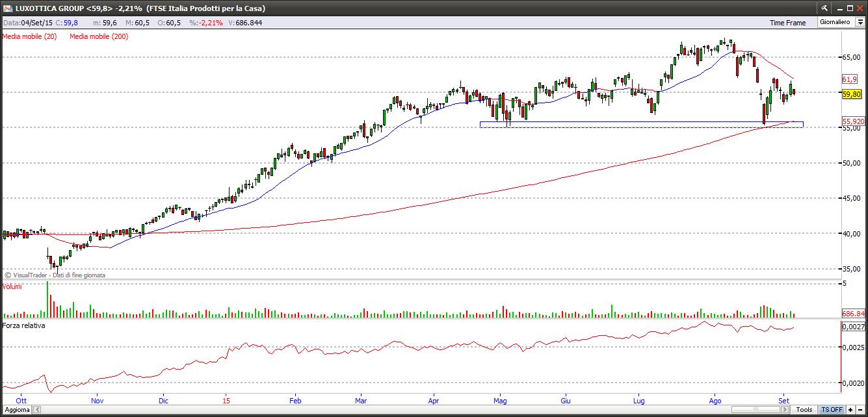Click the %:-2,21% change value
Screen dimensions: 868x417
pos(205,23)
